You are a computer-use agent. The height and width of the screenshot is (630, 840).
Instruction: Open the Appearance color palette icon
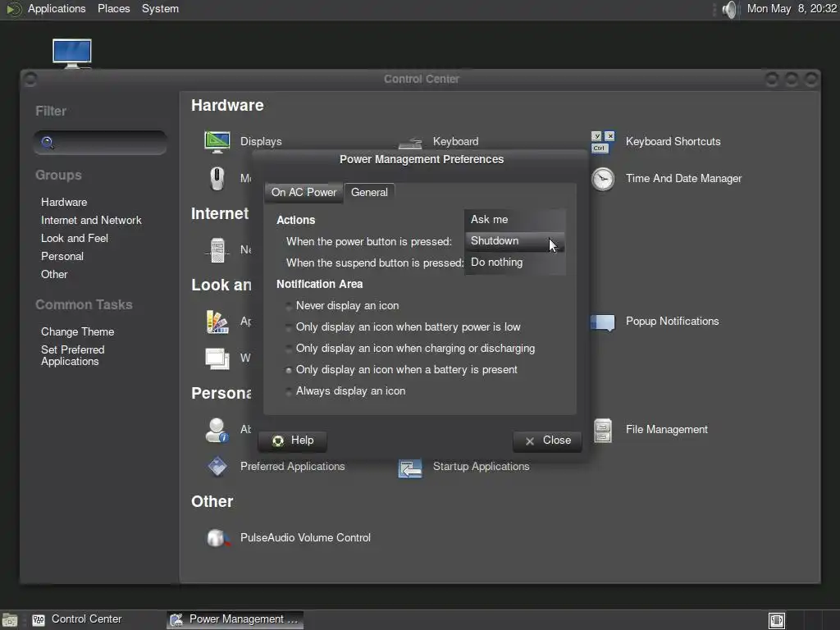click(x=217, y=322)
